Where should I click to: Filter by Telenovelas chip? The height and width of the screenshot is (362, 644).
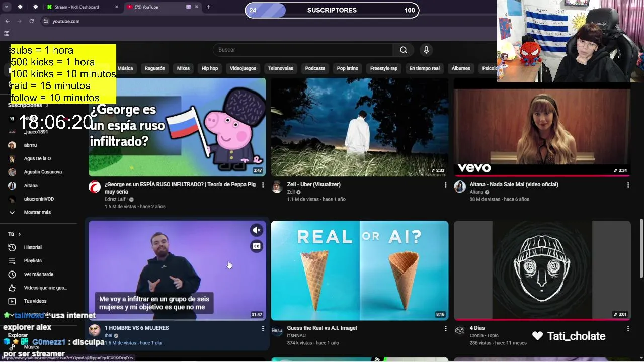281,68
